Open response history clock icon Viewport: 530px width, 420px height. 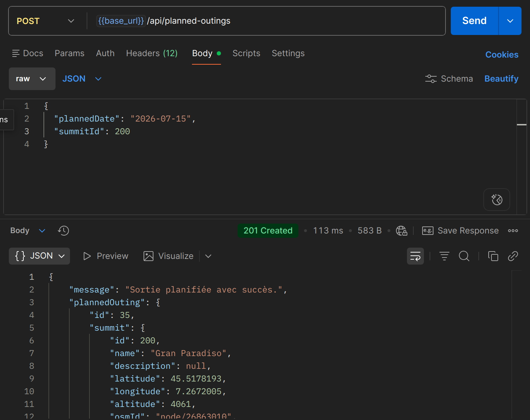pyautogui.click(x=63, y=231)
